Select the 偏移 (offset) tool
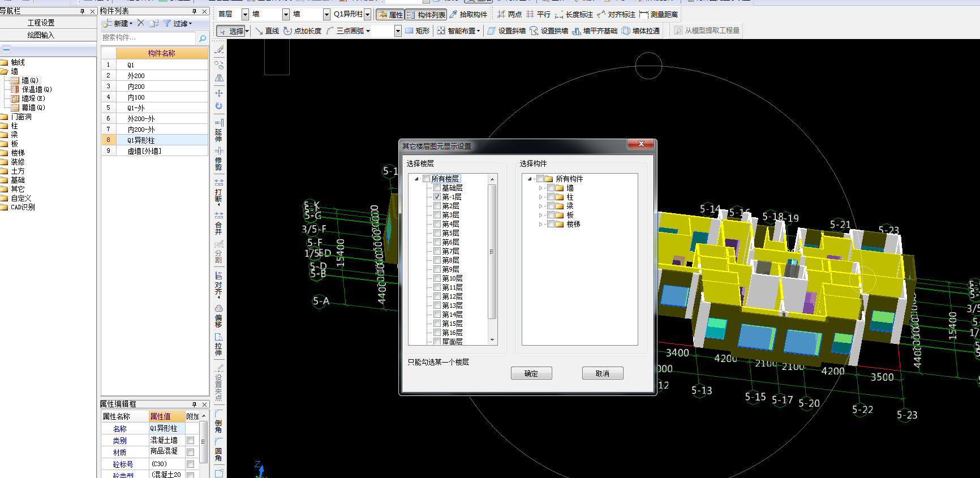The image size is (980, 478). click(x=219, y=316)
